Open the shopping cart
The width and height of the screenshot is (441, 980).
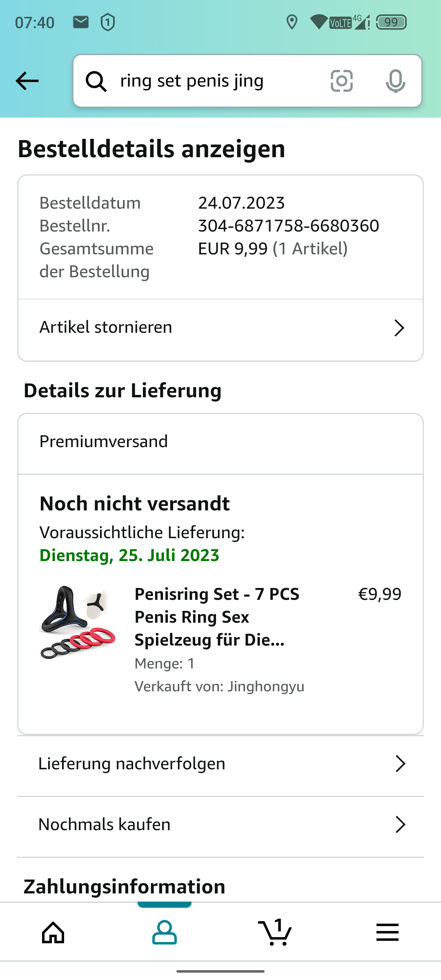click(275, 933)
